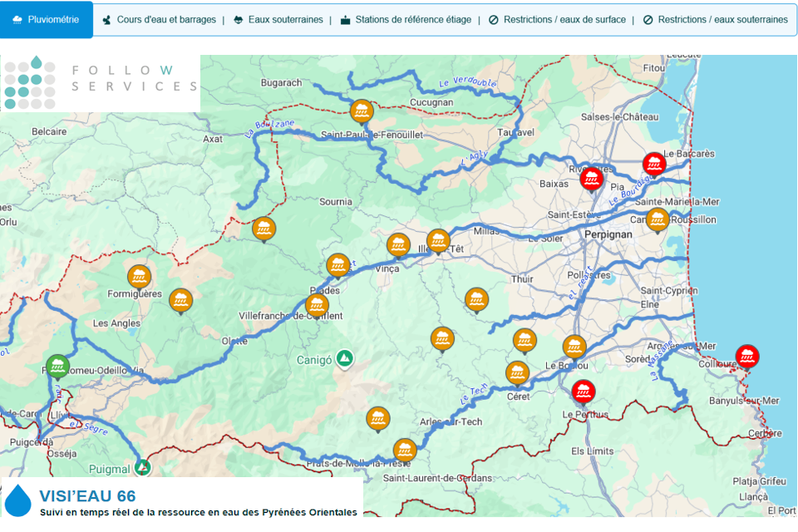Click the red rain marker at Le Barcarès
798x532 pixels.
click(x=654, y=164)
